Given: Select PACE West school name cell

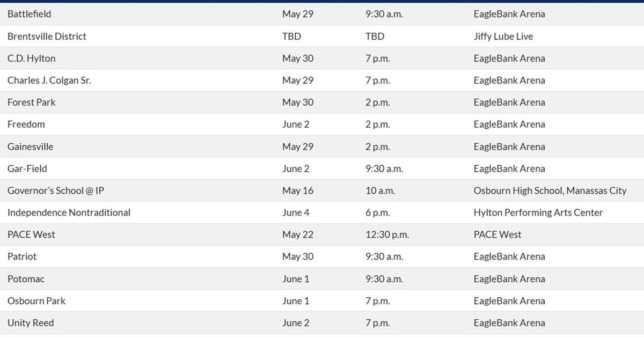Looking at the screenshot, I should [31, 234].
